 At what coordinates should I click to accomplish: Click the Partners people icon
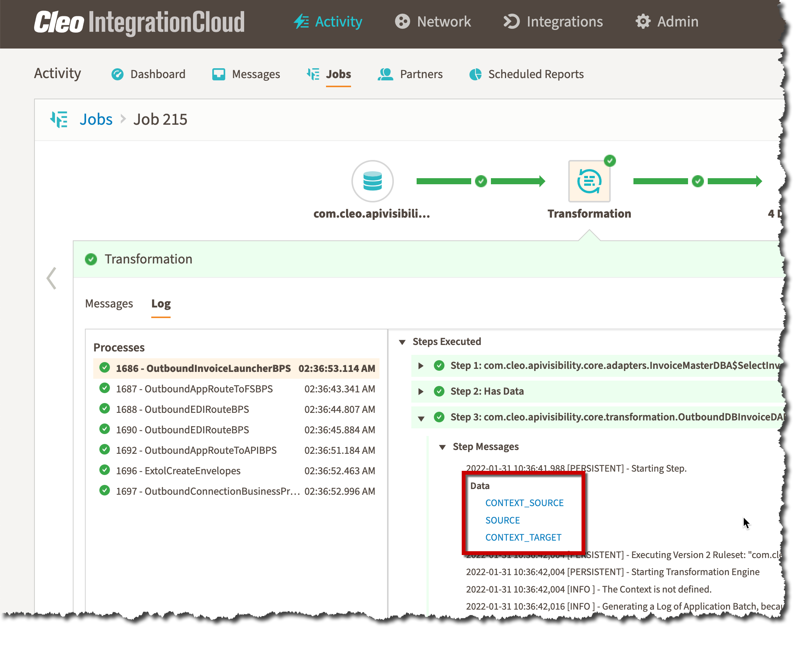coord(386,74)
